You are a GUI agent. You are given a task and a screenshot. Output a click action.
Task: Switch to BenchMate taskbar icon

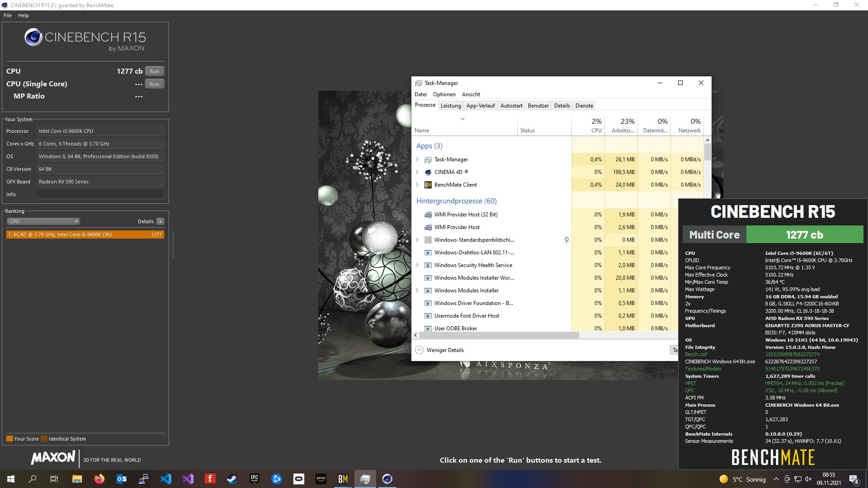point(343,479)
